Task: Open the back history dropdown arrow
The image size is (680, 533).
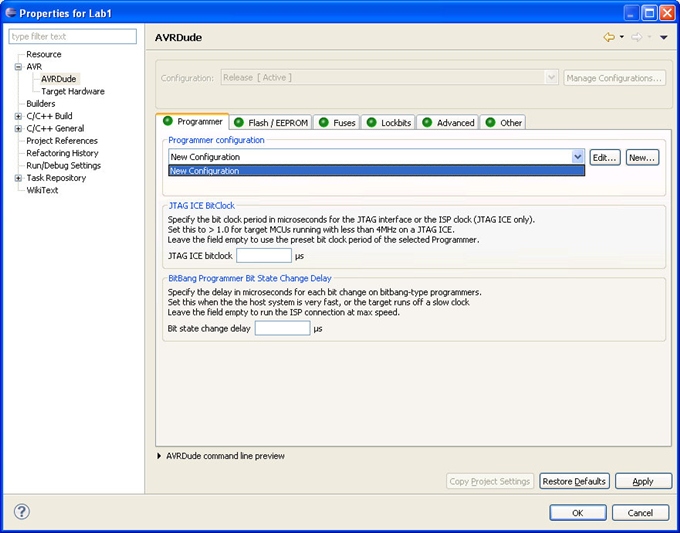Action: [x=621, y=38]
